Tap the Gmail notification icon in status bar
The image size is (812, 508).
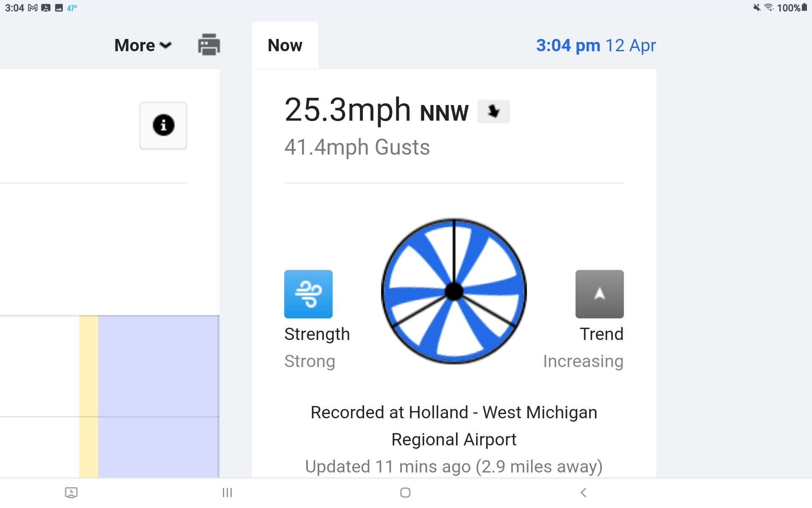click(33, 8)
